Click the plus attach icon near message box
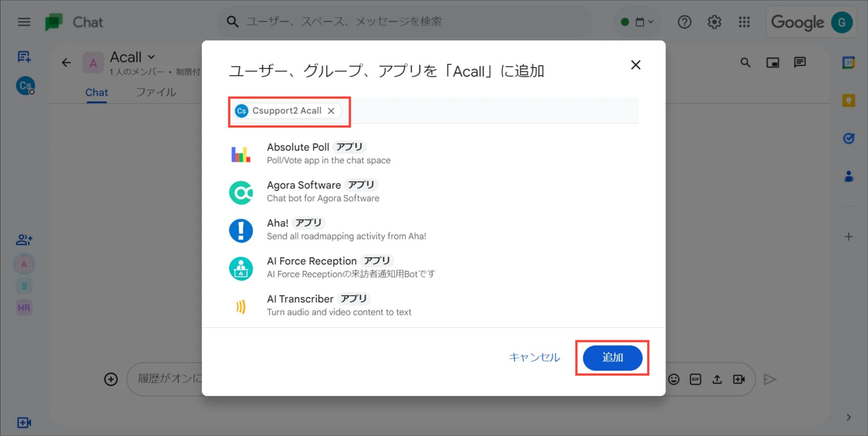 pos(111,379)
